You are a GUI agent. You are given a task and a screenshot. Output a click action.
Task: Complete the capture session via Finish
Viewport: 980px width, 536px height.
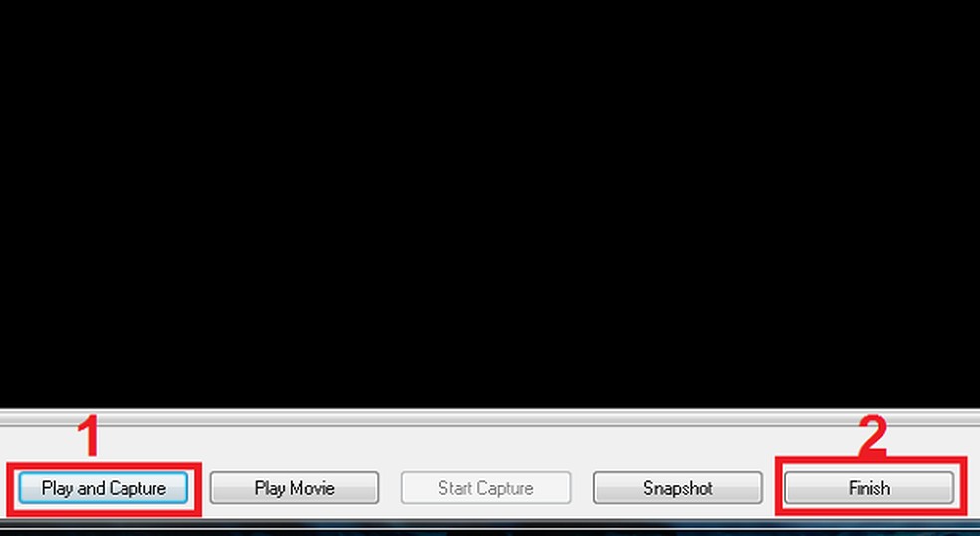pyautogui.click(x=869, y=488)
